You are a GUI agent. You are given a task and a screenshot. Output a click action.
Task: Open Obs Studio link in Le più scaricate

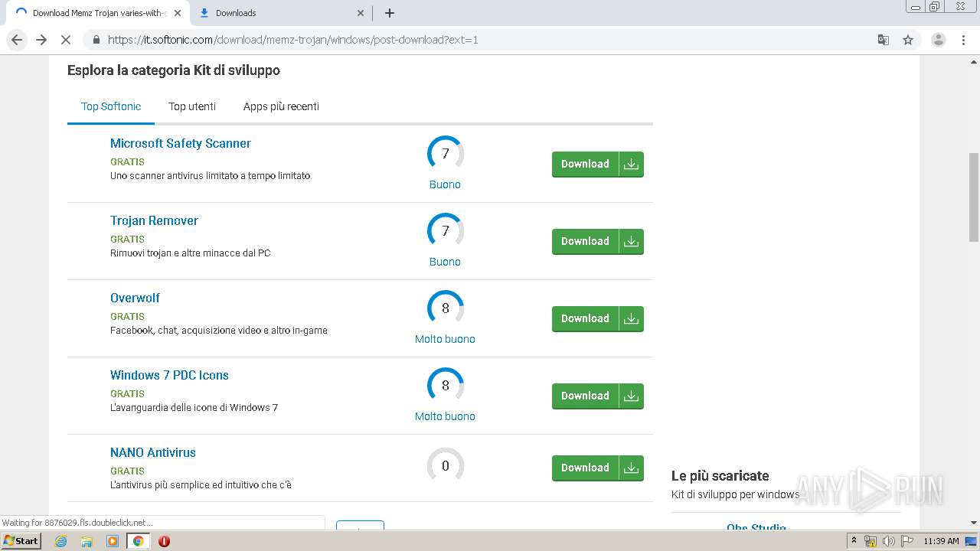click(x=756, y=527)
